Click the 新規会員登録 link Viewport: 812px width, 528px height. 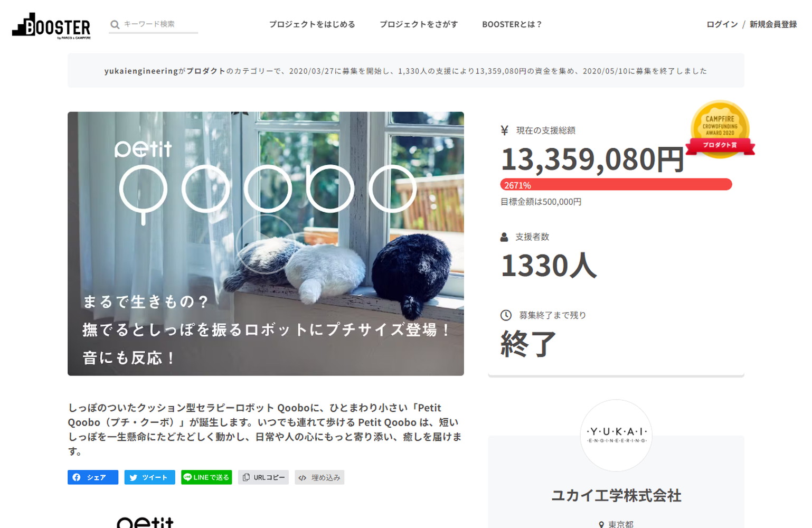click(x=773, y=24)
